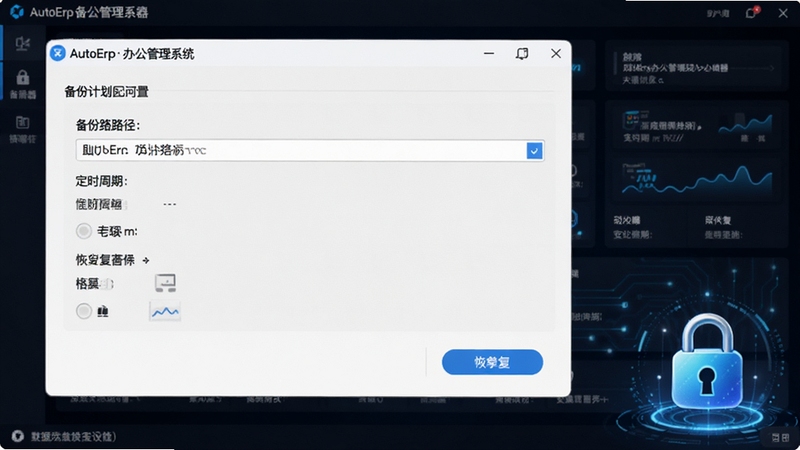Expand the arrow beside 恢复复 heading

tap(146, 260)
